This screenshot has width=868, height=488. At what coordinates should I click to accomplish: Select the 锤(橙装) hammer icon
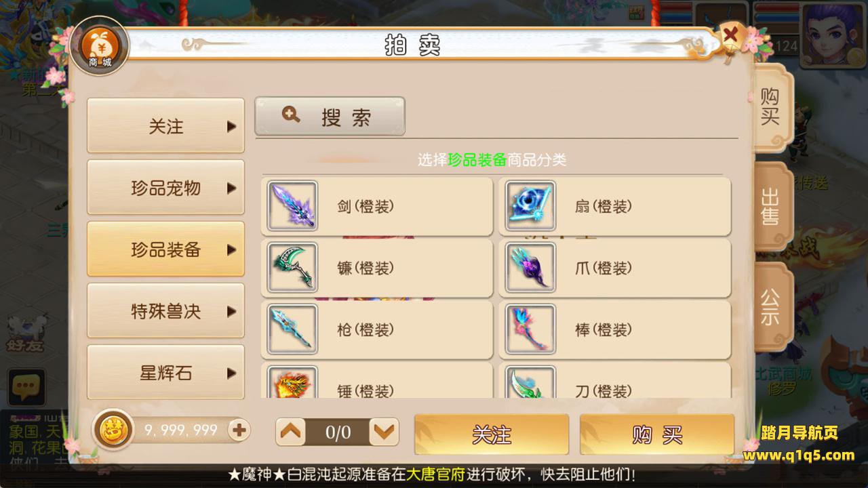coord(292,382)
